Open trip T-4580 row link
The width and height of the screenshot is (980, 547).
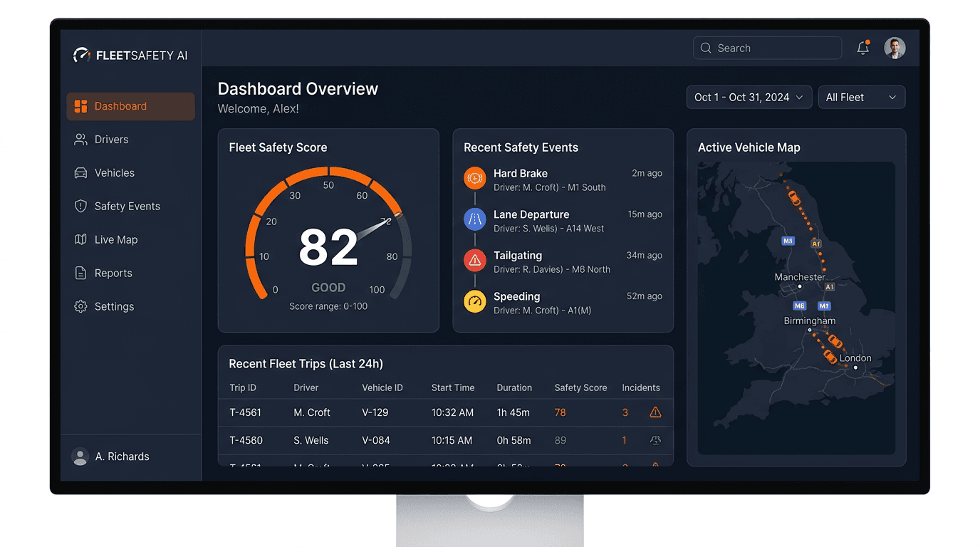[246, 440]
